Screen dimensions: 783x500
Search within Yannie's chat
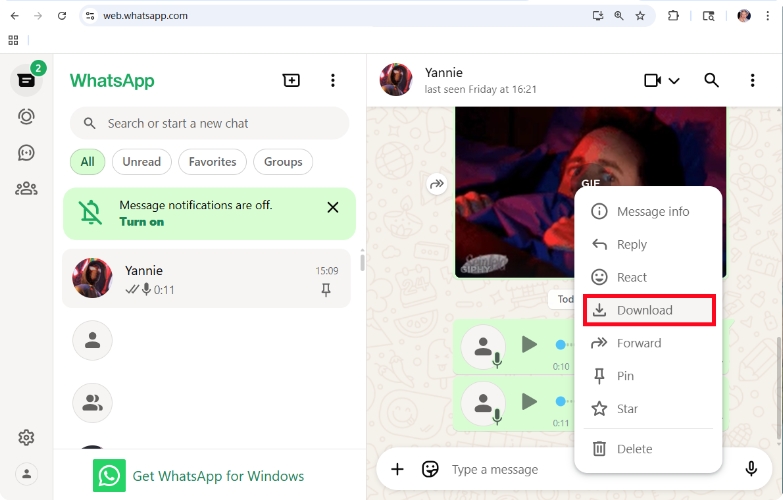coord(711,80)
